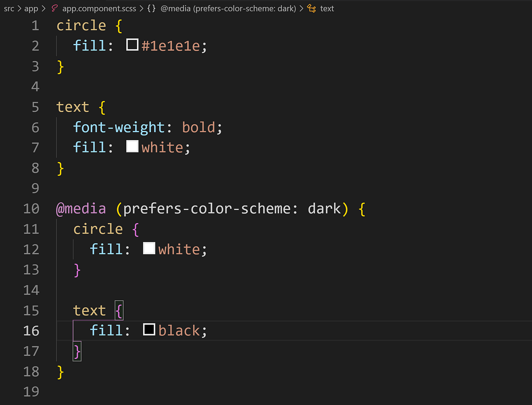Click the white color swatch on line 7
This screenshot has width=532, height=405.
tap(132, 146)
